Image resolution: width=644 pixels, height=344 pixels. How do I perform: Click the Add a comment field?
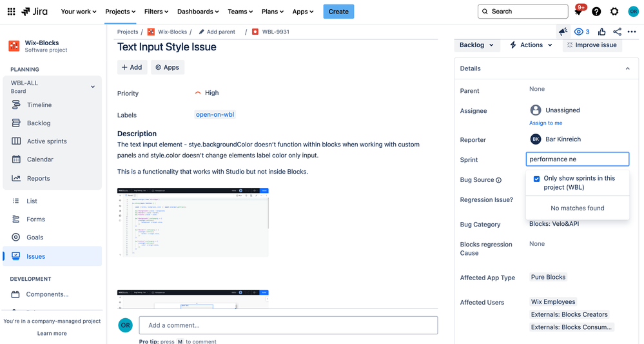click(288, 325)
